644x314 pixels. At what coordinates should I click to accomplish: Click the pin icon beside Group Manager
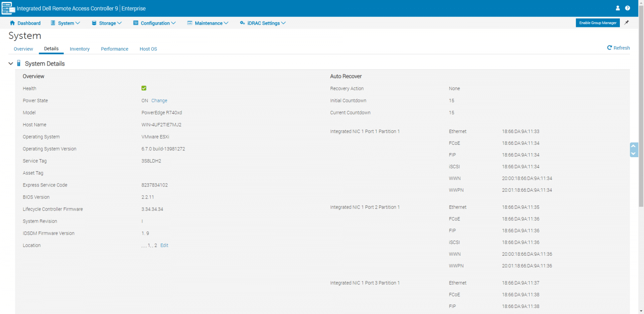627,23
